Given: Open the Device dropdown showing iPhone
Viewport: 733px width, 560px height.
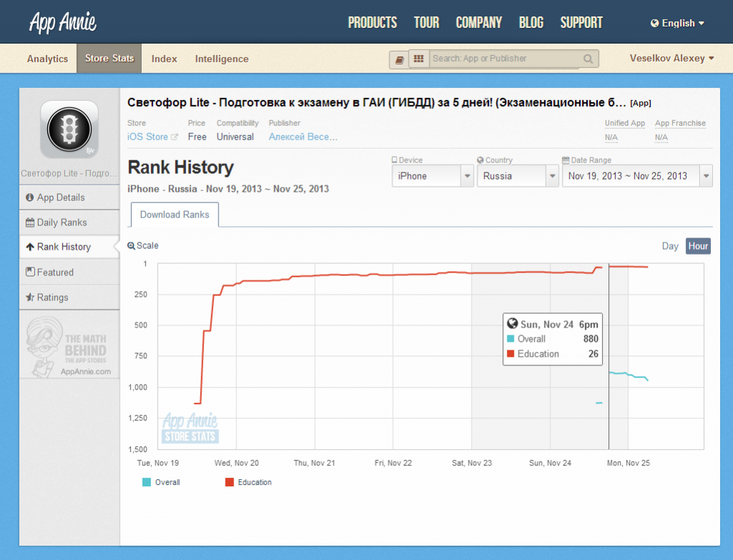Looking at the screenshot, I should pyautogui.click(x=432, y=176).
